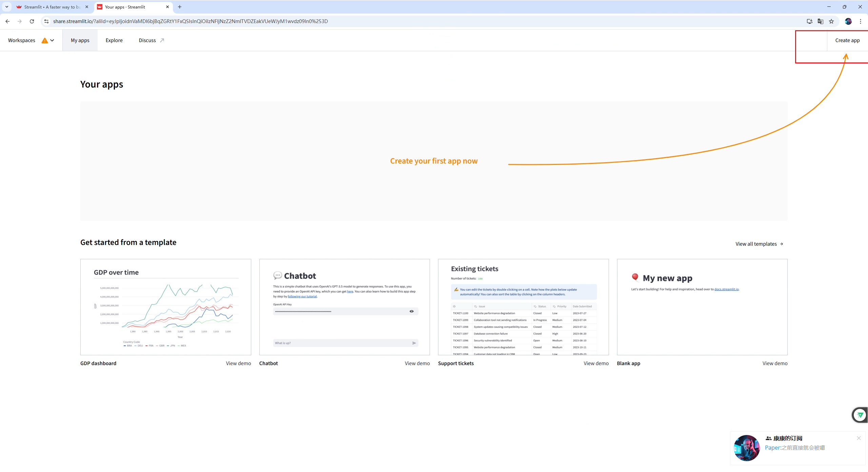Switch to the 'Streamlit • A faster way' tab
Viewport: 868px width, 472px height.
[53, 7]
